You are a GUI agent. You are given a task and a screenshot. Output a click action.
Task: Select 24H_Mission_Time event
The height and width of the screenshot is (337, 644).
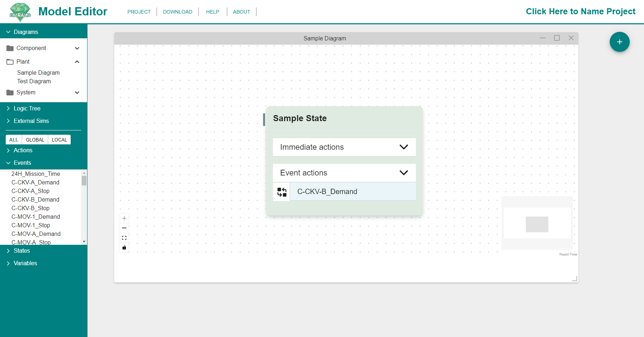(36, 174)
